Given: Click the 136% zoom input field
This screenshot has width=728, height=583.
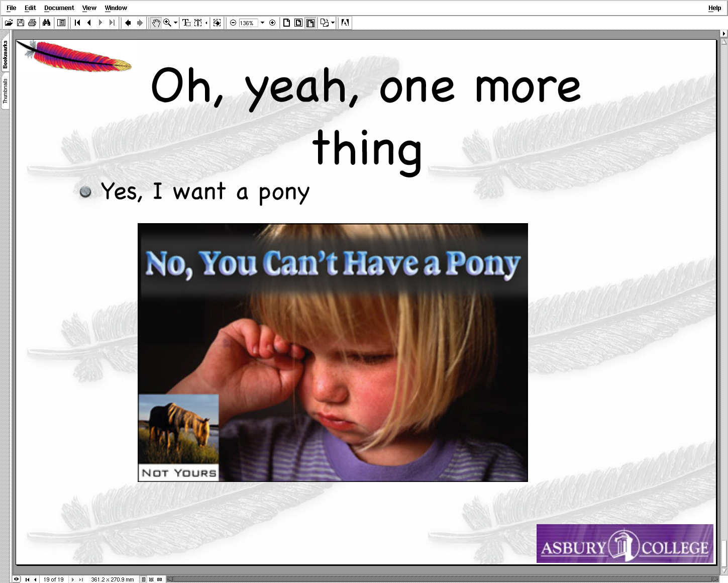Looking at the screenshot, I should (248, 23).
